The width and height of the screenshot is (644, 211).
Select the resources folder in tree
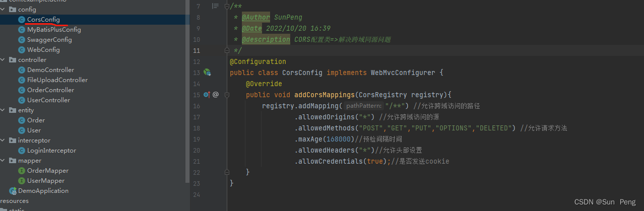click(14, 201)
